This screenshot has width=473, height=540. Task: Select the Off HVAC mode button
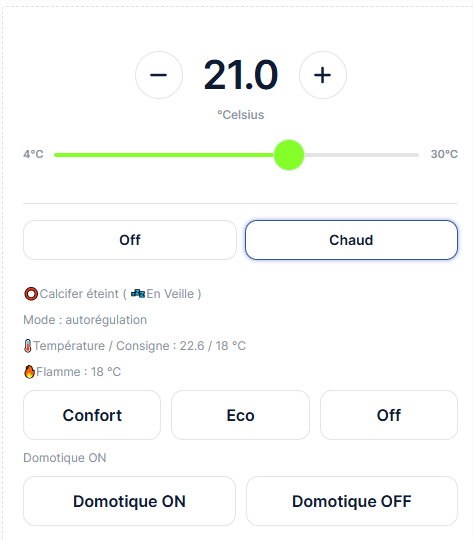[130, 240]
